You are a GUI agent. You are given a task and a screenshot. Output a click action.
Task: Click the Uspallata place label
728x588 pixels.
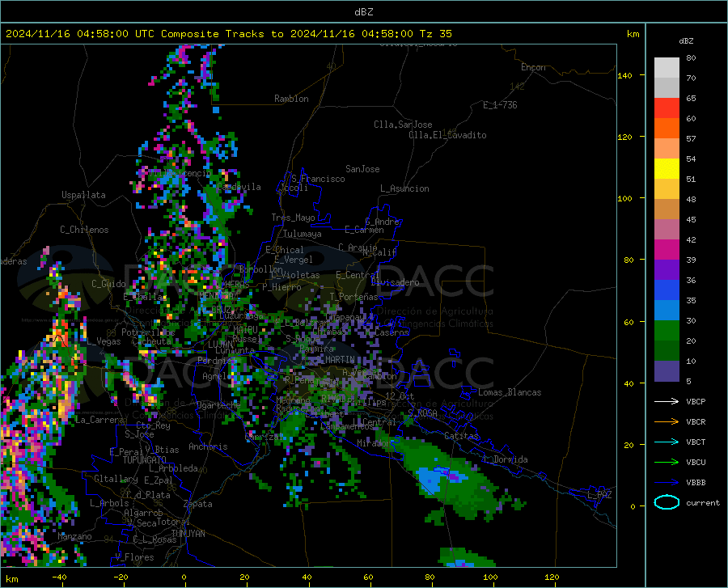click(83, 196)
